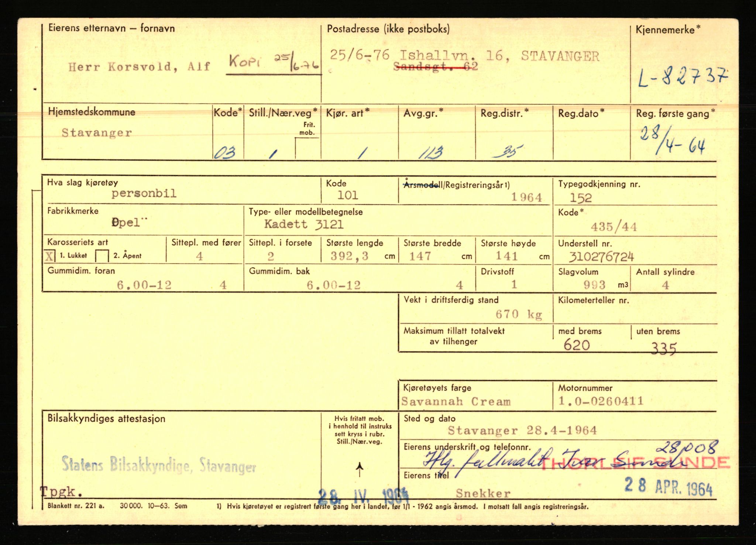Click the empty '2. Åpent' checkbox

(x=102, y=256)
